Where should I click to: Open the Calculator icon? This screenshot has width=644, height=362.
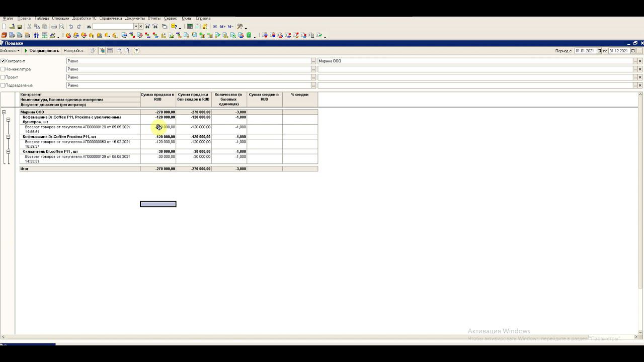[190, 27]
